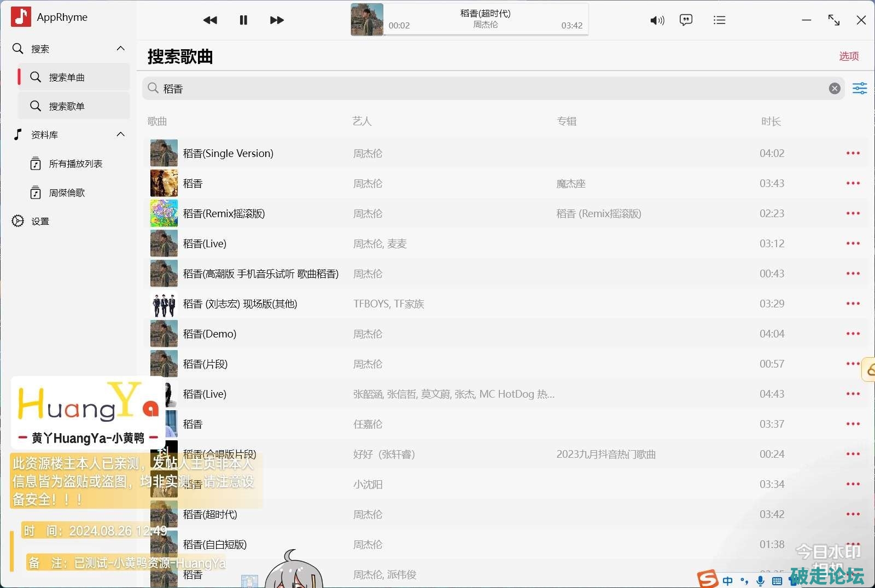Collapse the 搜索 sidebar section
The height and width of the screenshot is (588, 875).
(x=121, y=49)
